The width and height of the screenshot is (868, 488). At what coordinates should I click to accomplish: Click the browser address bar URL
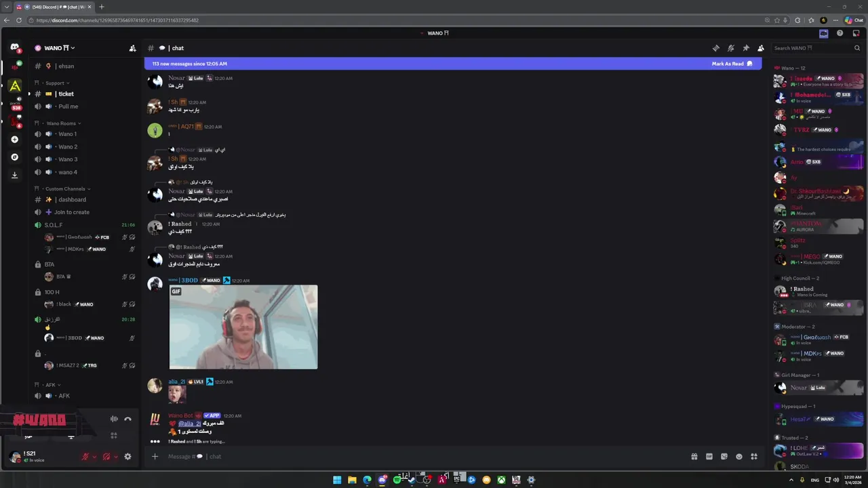point(118,20)
